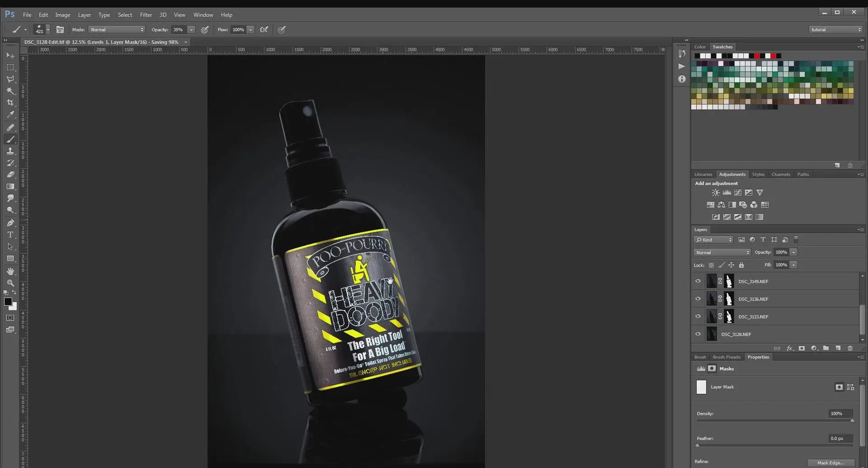Click the foreground color swatch
Screen dimensions: 868x468
click(x=8, y=302)
